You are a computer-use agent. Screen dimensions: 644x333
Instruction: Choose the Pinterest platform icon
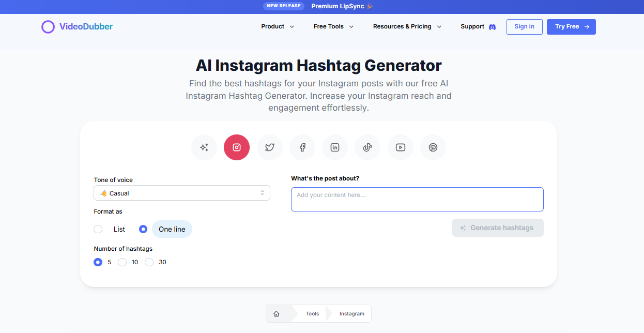[433, 147]
